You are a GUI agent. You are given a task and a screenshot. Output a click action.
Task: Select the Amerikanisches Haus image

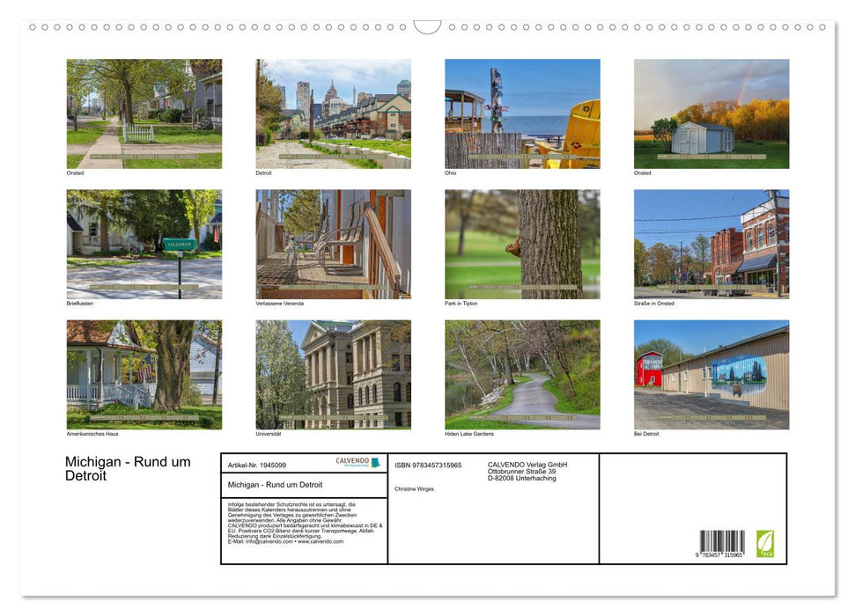(144, 374)
